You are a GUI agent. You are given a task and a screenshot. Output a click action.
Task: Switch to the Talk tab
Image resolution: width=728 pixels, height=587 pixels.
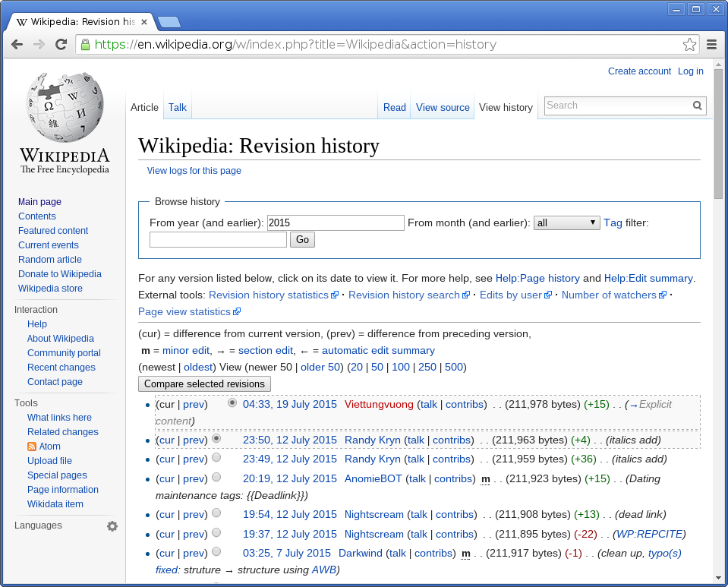pos(177,107)
